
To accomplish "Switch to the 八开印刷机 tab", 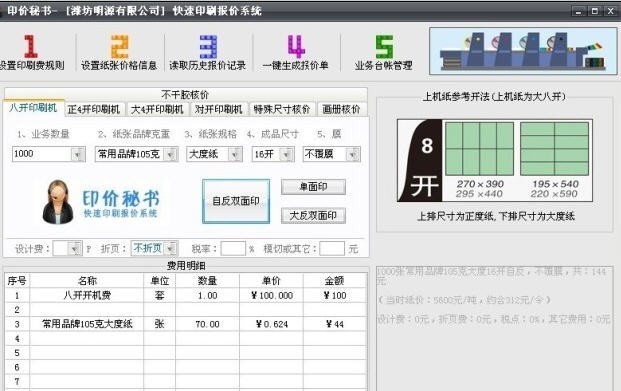I will tap(33, 108).
